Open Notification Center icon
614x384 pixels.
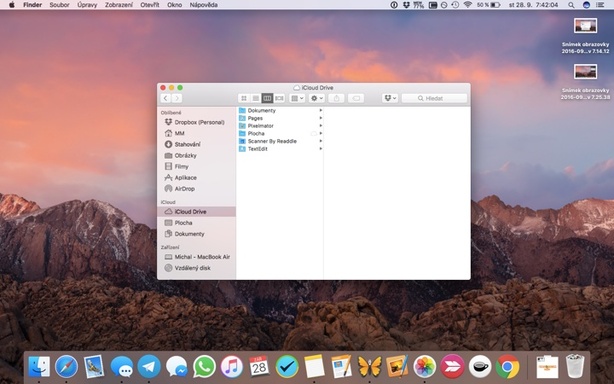600,5
